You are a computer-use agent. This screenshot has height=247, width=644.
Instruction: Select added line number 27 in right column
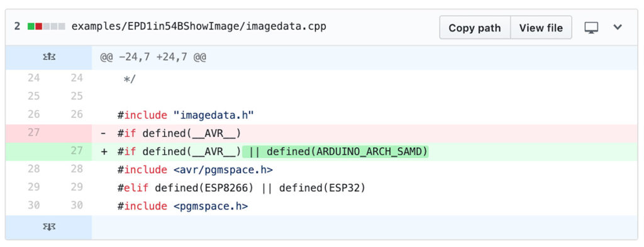click(76, 151)
